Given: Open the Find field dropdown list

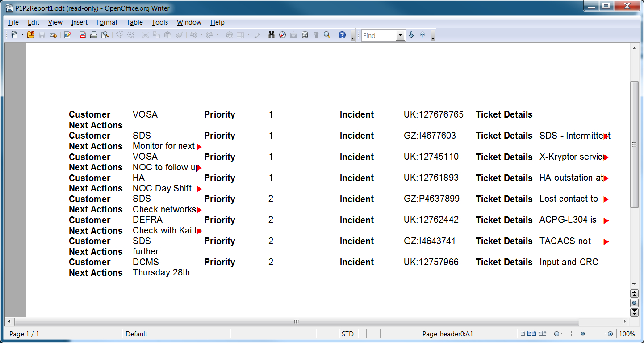Looking at the screenshot, I should click(400, 35).
